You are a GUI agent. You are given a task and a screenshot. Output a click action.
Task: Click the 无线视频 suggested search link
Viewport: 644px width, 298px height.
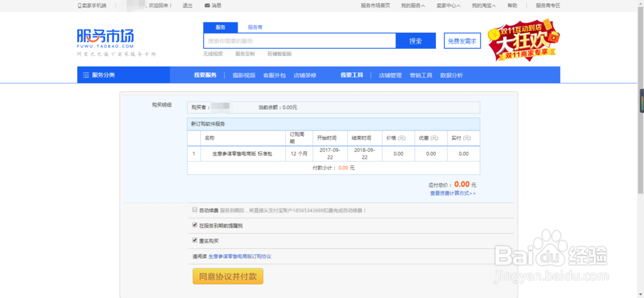(213, 54)
